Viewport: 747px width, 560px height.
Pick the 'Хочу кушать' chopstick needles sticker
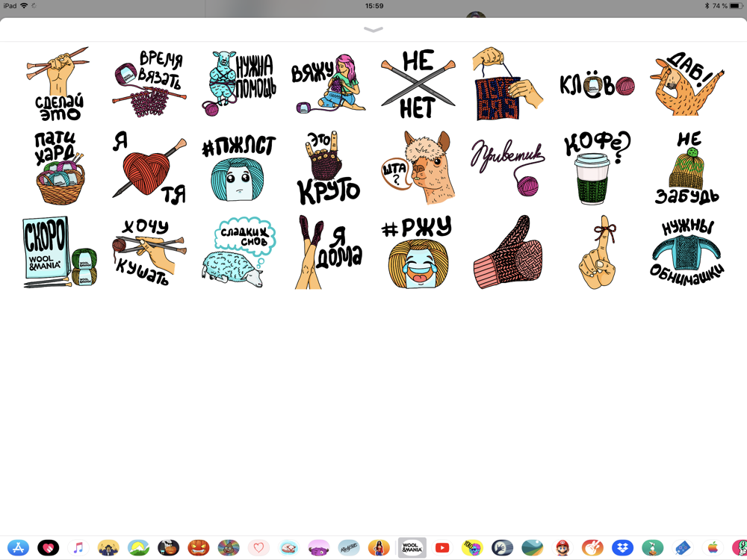(x=149, y=252)
